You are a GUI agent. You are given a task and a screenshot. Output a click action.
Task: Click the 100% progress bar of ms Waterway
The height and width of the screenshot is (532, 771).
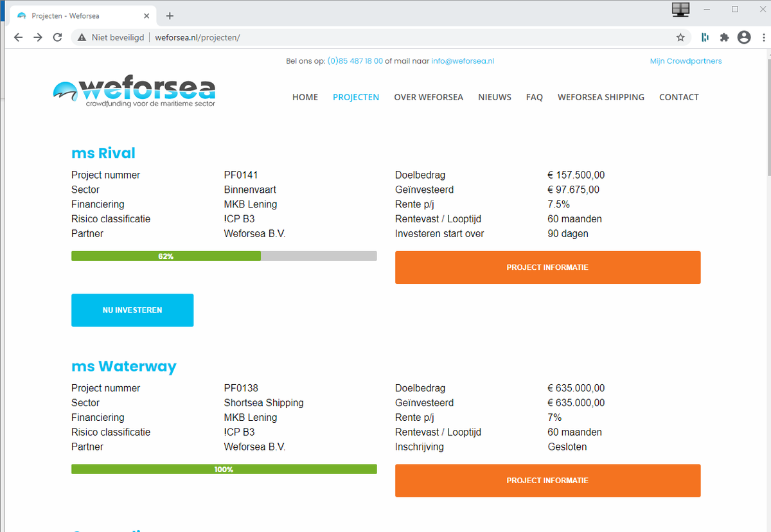(x=224, y=469)
